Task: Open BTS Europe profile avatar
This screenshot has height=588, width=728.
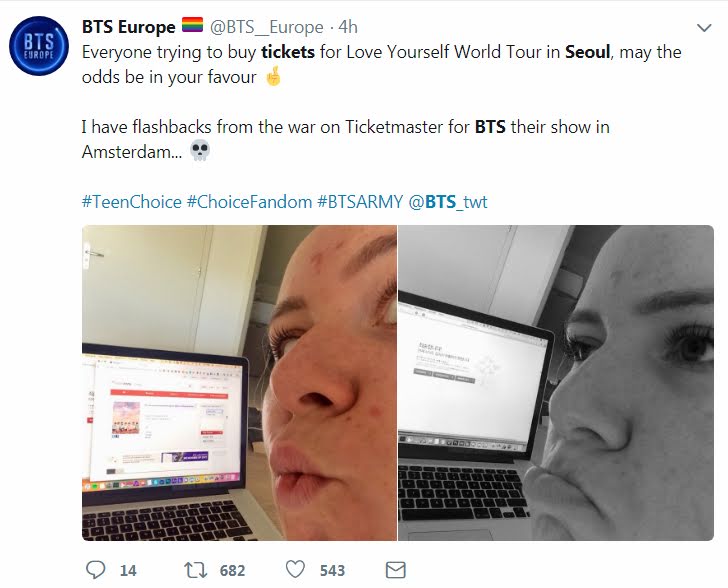Action: pos(39,46)
